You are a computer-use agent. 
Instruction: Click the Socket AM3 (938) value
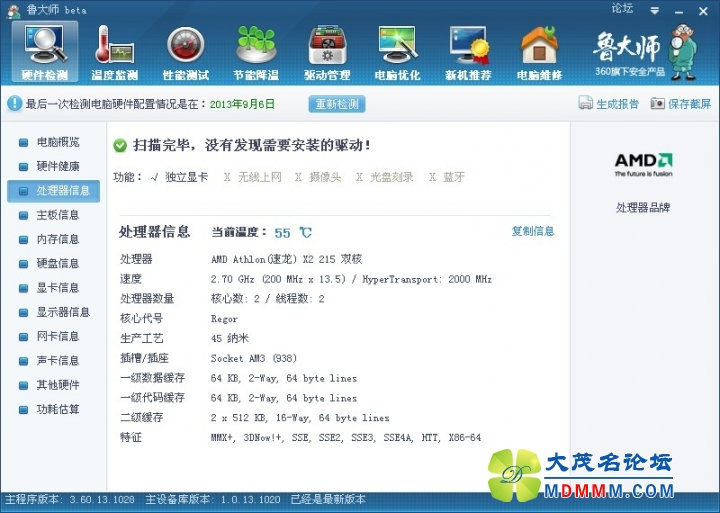pyautogui.click(x=254, y=358)
